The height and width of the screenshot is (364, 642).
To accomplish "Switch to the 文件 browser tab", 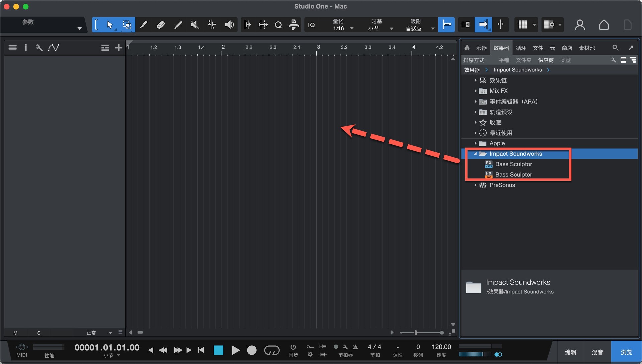I will pos(538,48).
